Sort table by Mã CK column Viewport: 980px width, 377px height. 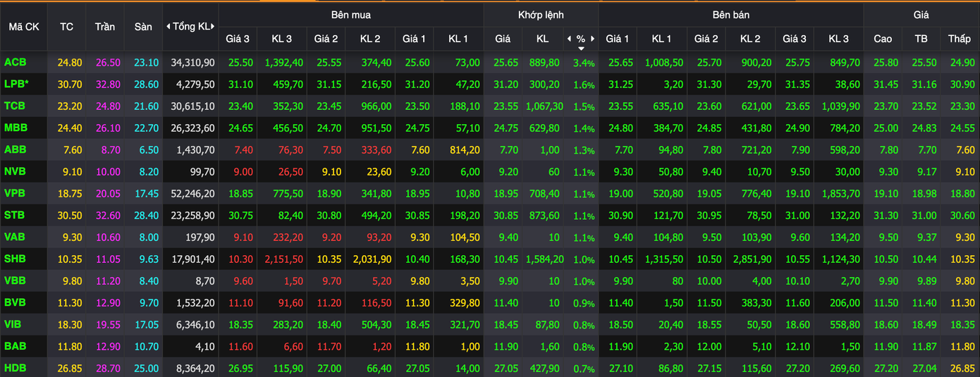24,27
